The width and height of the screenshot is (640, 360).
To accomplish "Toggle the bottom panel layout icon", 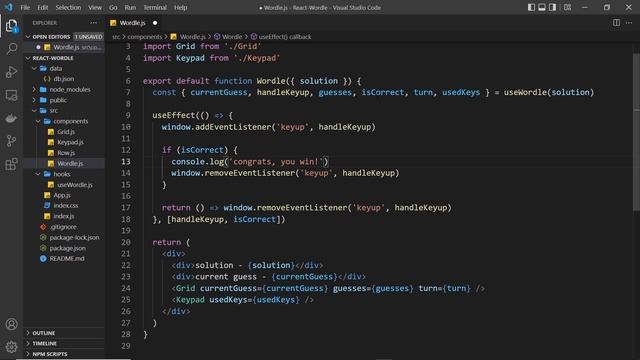I will [542, 7].
